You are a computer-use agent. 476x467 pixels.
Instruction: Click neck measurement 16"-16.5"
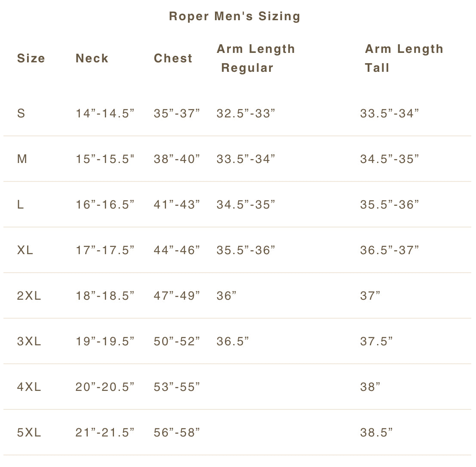[x=105, y=205]
